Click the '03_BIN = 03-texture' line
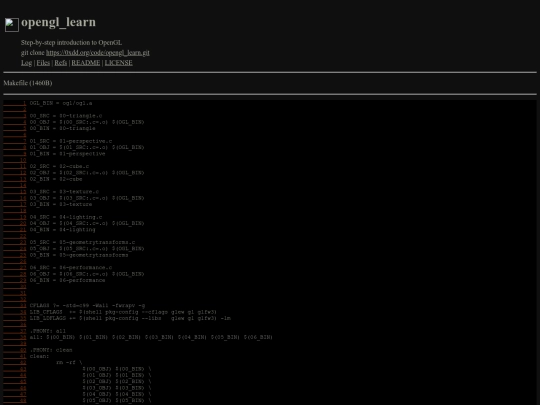The height and width of the screenshot is (405, 540). tap(61, 204)
